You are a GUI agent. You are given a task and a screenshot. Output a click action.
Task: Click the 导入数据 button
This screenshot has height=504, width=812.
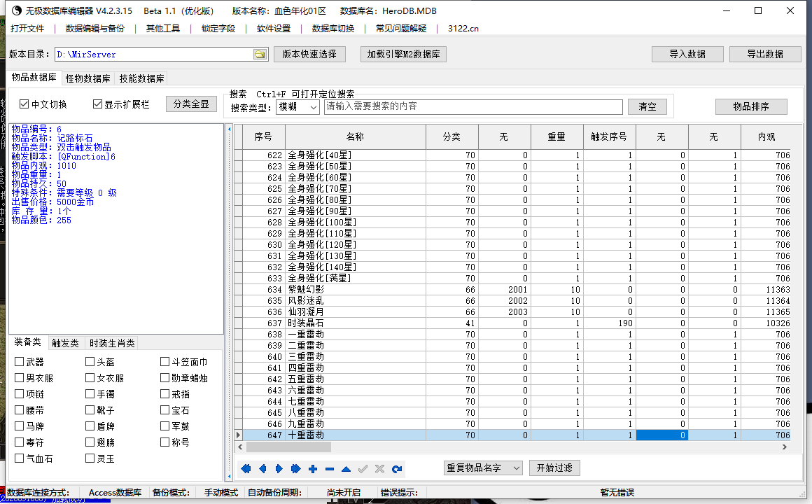click(687, 54)
